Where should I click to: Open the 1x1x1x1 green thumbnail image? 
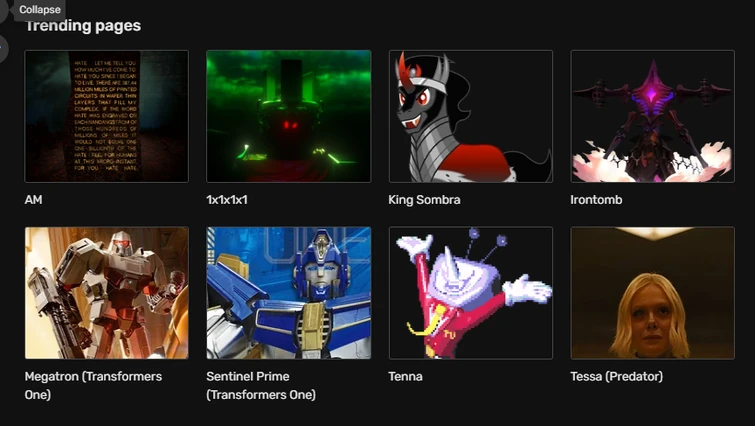pyautogui.click(x=288, y=116)
